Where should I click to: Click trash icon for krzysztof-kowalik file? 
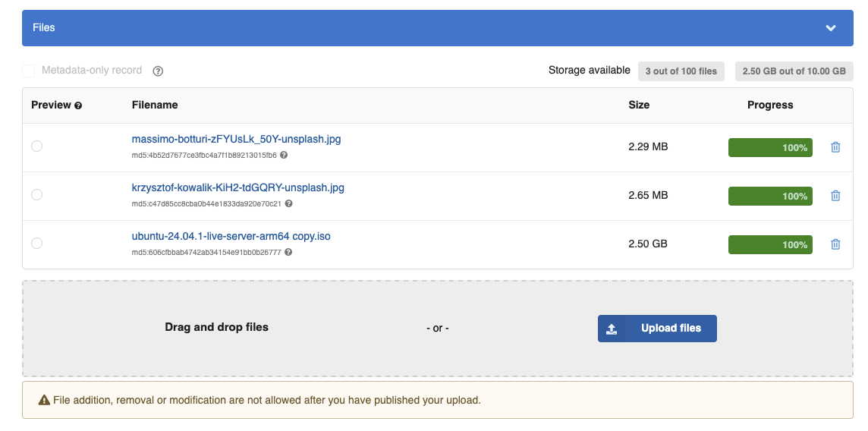tap(835, 196)
